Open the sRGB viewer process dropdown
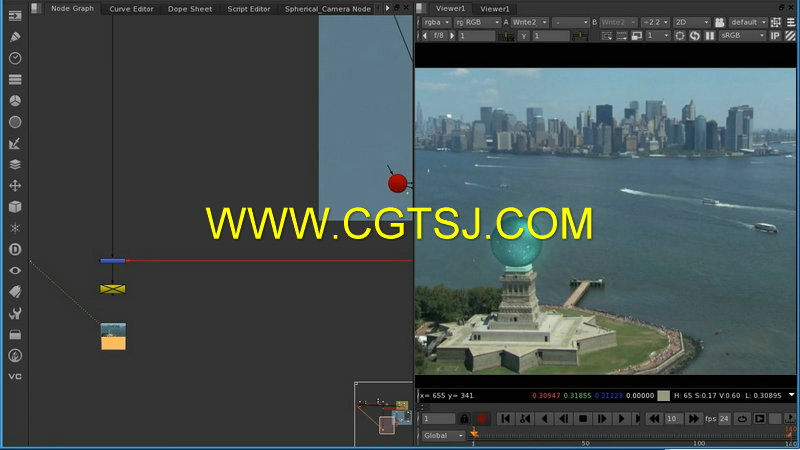The width and height of the screenshot is (800, 450). click(x=742, y=36)
